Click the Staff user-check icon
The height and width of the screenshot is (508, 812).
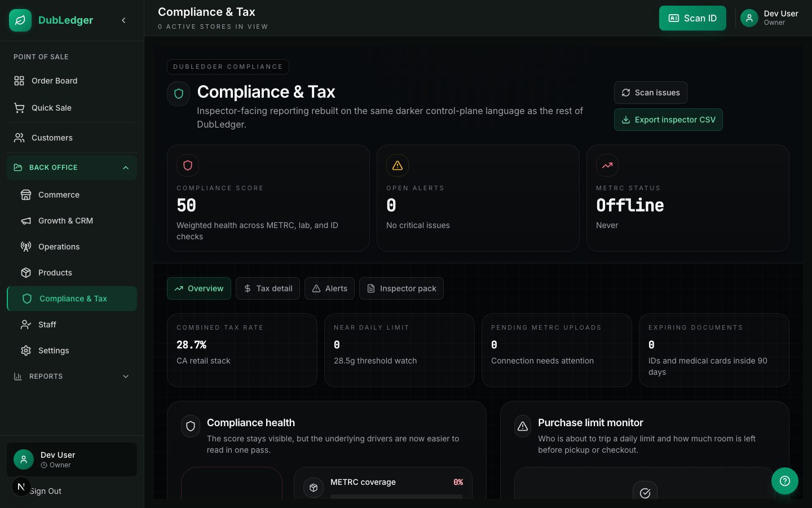tap(26, 325)
